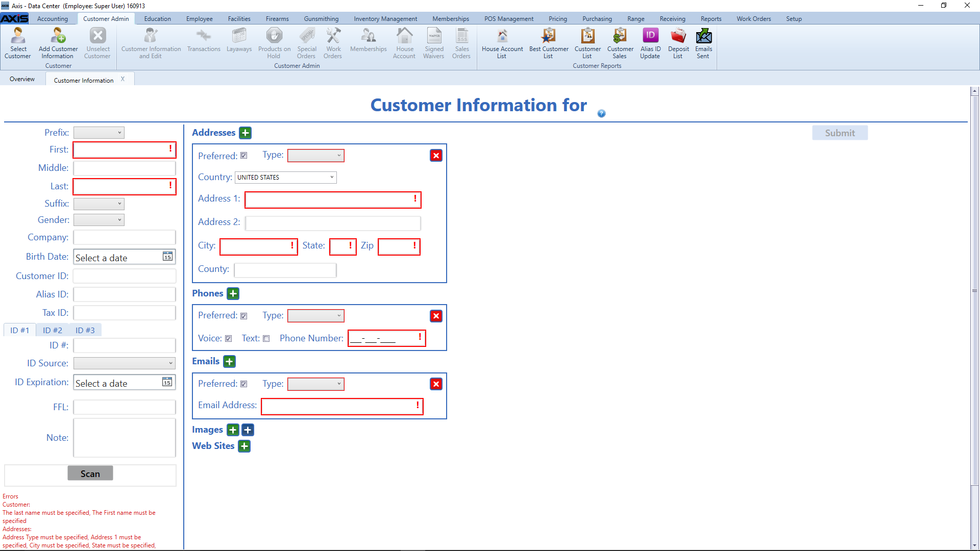Open Products on Hold icon
Screen dimensions: 980x551
(274, 43)
